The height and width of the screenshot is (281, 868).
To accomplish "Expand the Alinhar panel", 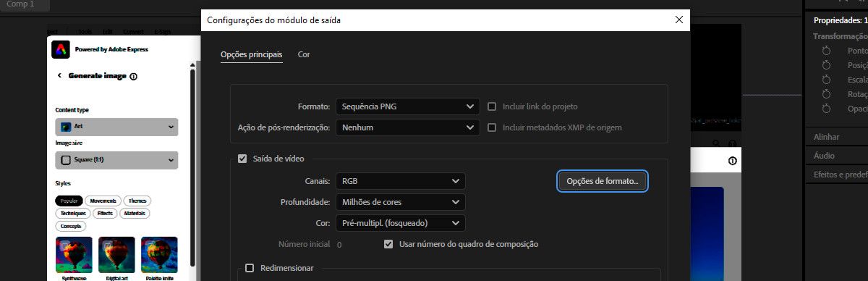I will [x=836, y=137].
